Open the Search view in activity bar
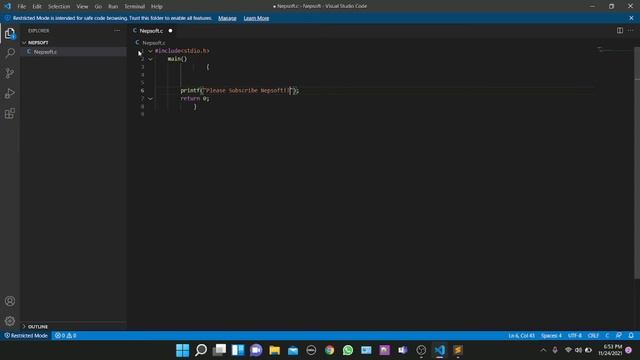 [10, 53]
